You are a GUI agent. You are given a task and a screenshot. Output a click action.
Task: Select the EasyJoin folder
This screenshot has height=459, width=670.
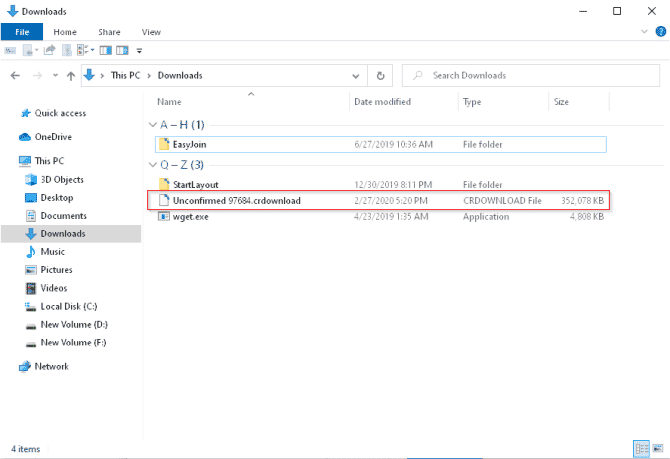tap(381, 144)
